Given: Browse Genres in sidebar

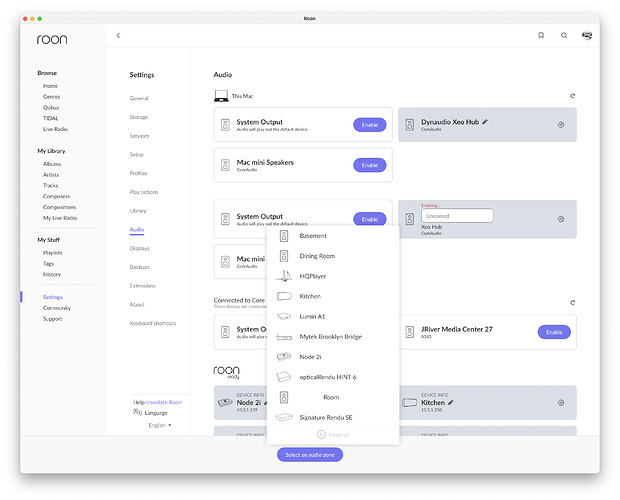Looking at the screenshot, I should 51,96.
